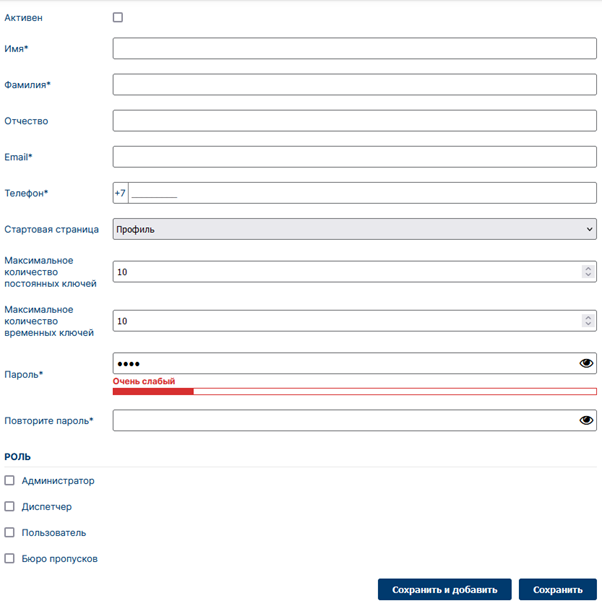Click the Администратор label text
The width and height of the screenshot is (602, 606).
(58, 481)
